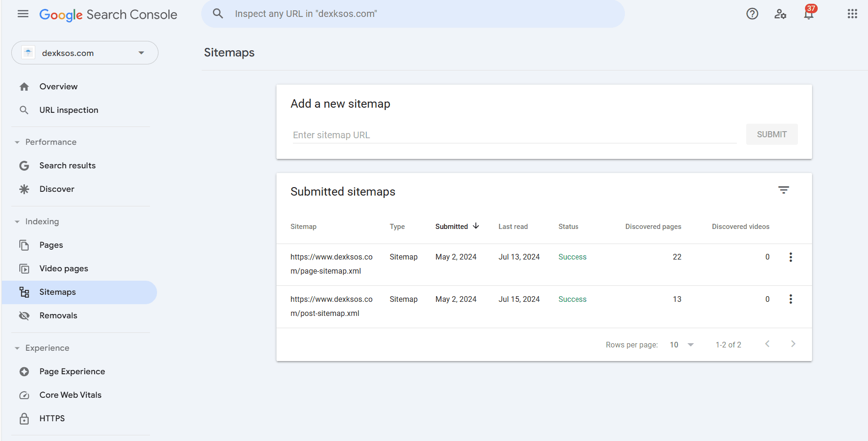This screenshot has width=868, height=441.
Task: Sort by the Discovered pages column header
Action: [x=653, y=227]
